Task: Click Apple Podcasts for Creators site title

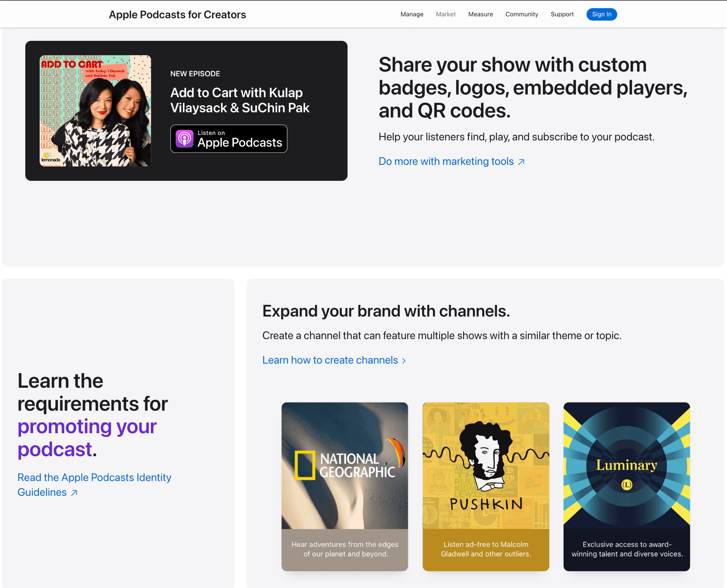Action: pyautogui.click(x=177, y=14)
